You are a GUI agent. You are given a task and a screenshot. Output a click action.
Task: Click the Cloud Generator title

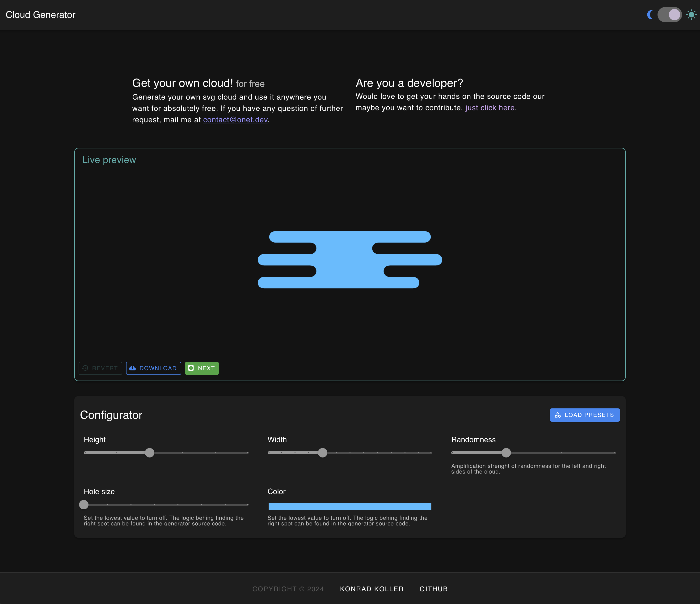point(41,15)
